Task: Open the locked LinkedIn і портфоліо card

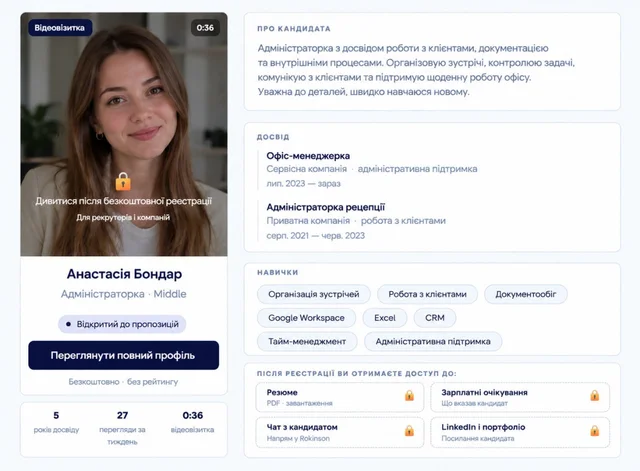Action: click(520, 433)
